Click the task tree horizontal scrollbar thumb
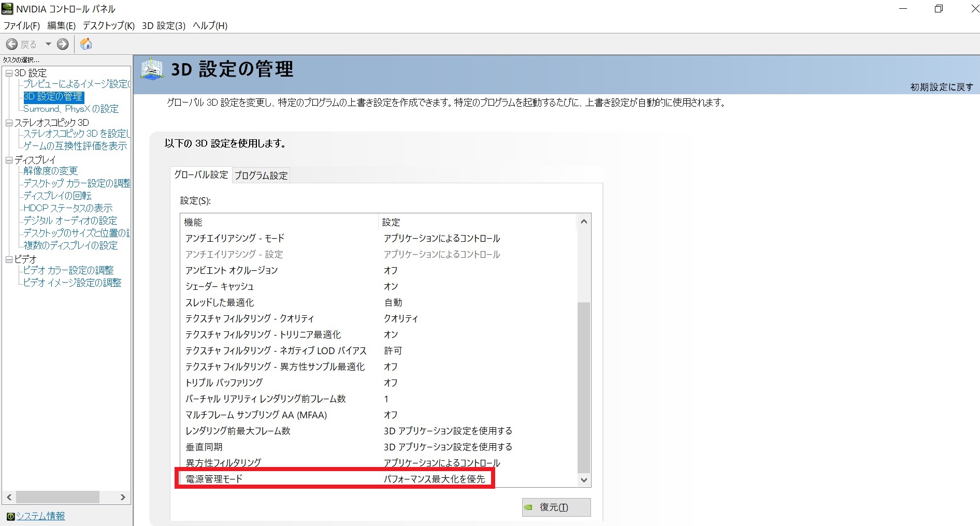The image size is (980, 526). point(57,497)
